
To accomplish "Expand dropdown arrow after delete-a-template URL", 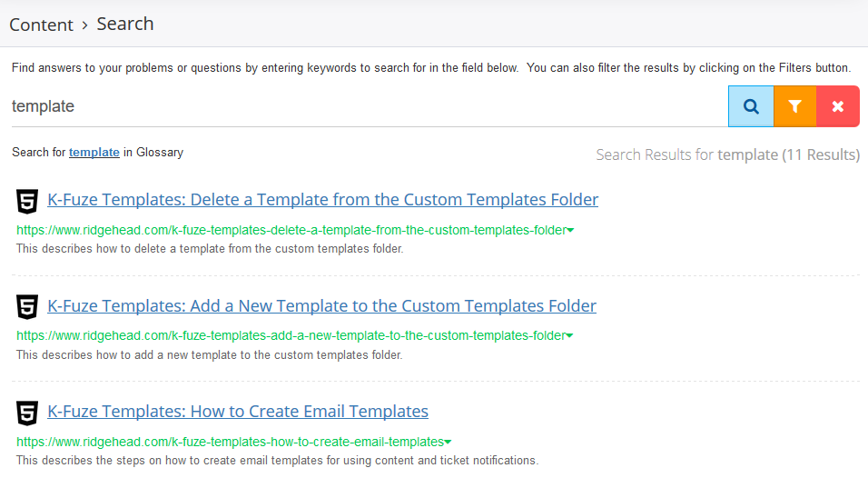I will click(570, 231).
